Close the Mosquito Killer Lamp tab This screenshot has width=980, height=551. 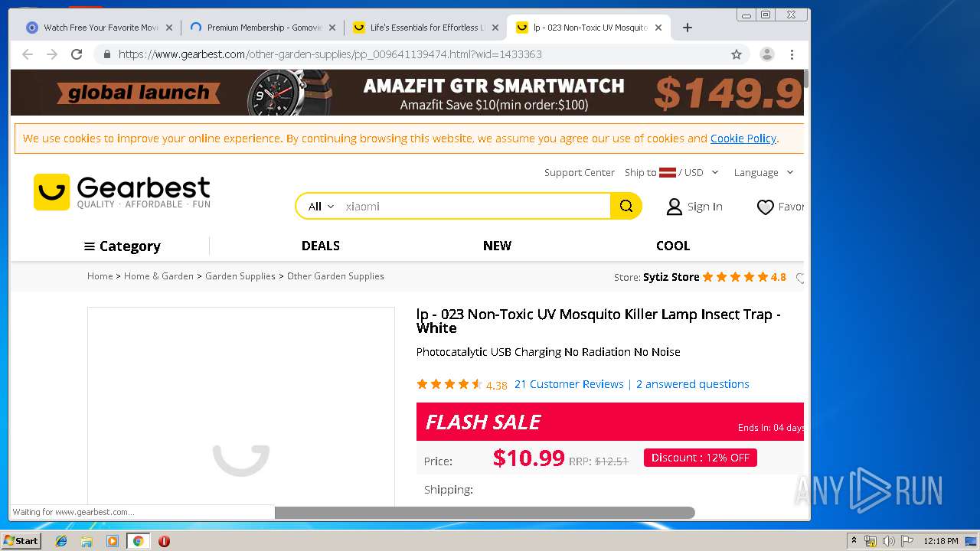(x=658, y=28)
